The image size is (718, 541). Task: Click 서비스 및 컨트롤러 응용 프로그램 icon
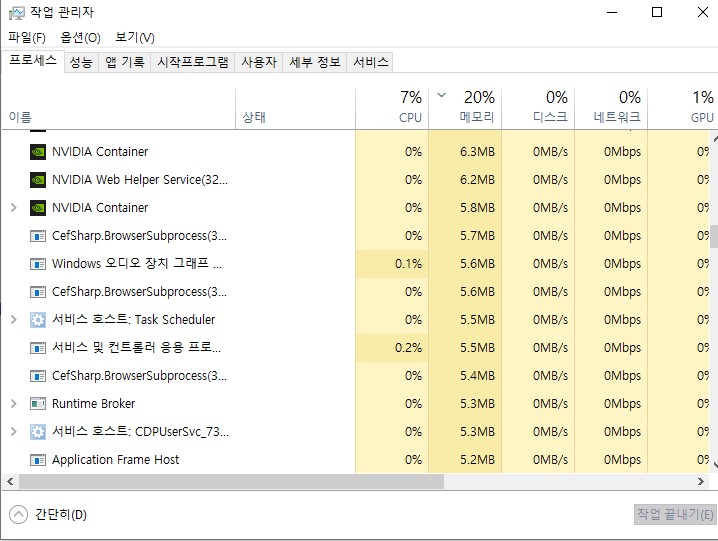point(38,348)
